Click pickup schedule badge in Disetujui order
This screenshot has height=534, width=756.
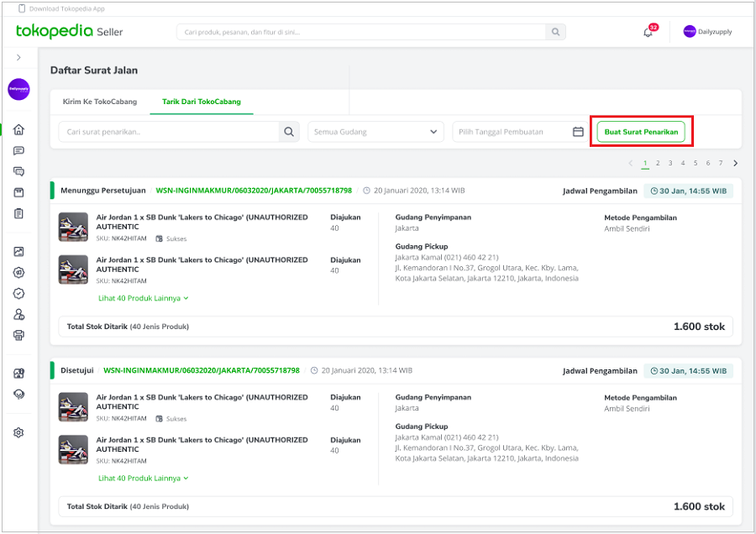point(689,371)
